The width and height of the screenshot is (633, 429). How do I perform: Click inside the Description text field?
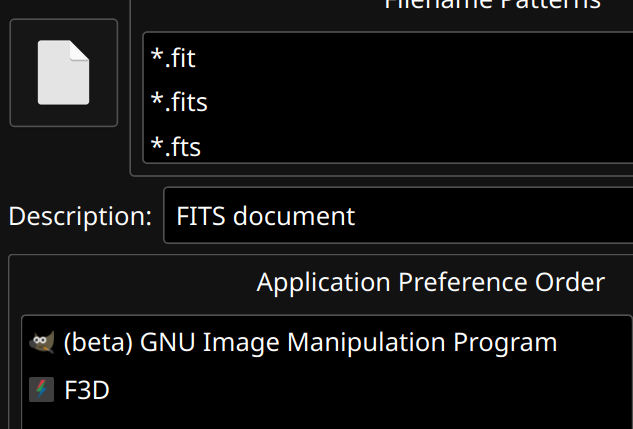(x=398, y=216)
